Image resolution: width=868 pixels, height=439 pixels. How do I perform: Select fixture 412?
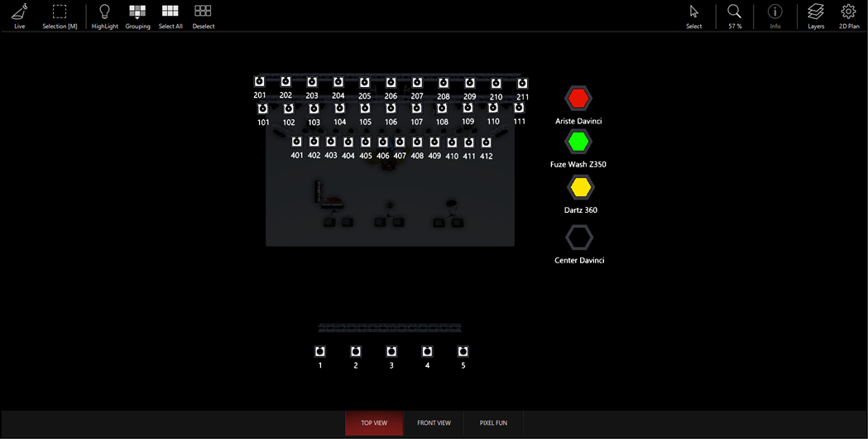click(x=486, y=143)
